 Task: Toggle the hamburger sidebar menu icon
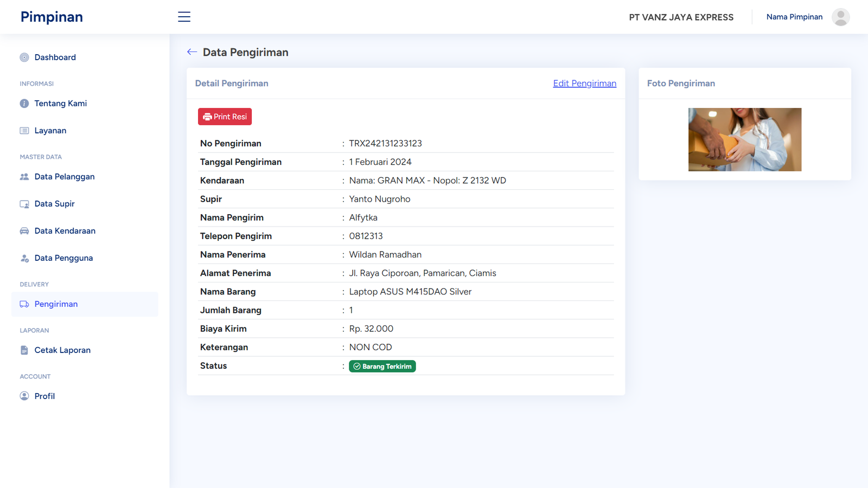tap(184, 17)
